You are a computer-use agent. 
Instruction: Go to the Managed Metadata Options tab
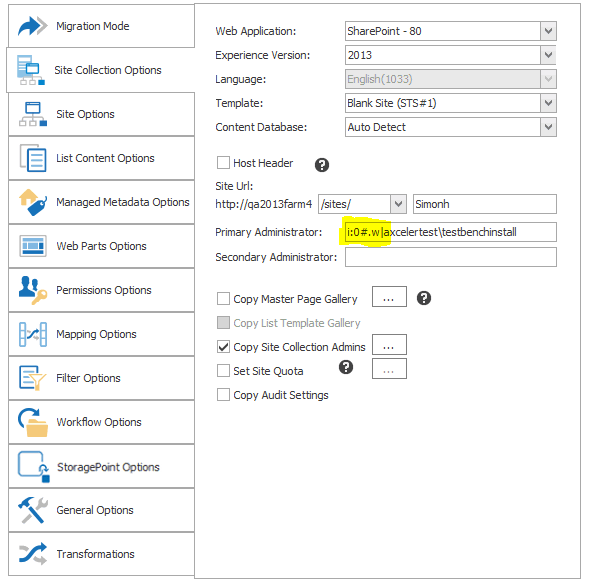coord(101,202)
